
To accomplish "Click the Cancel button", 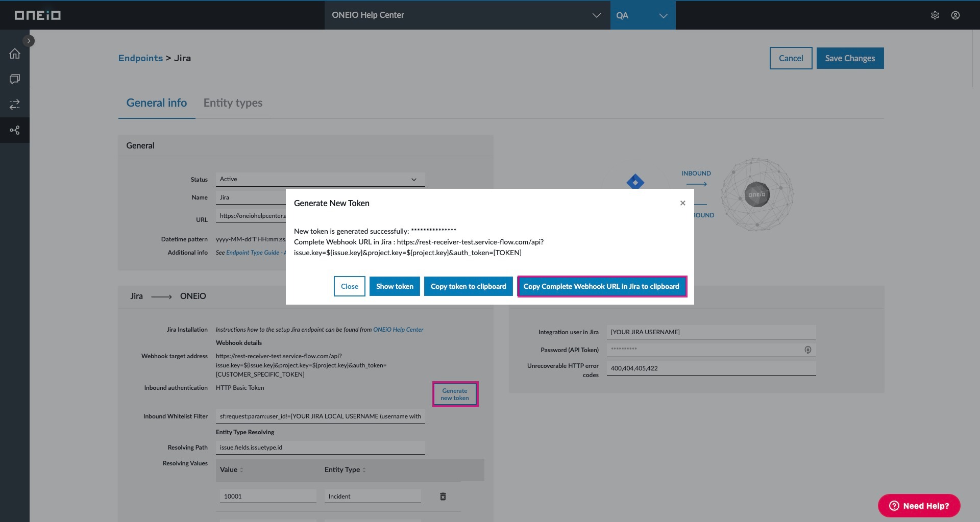I will click(791, 58).
